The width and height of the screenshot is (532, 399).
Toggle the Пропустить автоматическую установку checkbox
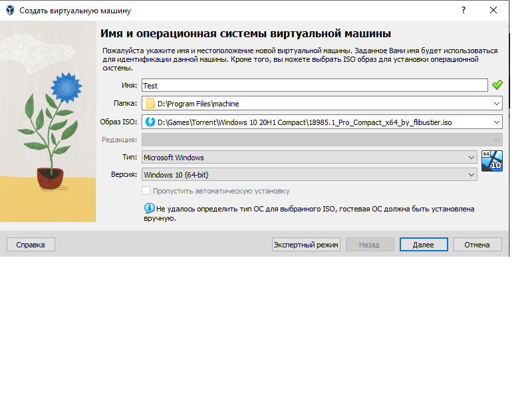tap(146, 191)
